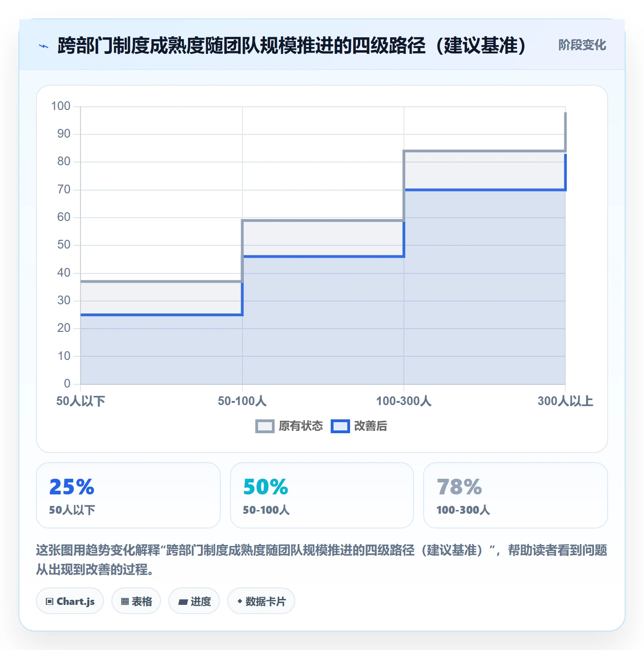
Task: Click the 阶段变化 label in the header
Action: [582, 45]
